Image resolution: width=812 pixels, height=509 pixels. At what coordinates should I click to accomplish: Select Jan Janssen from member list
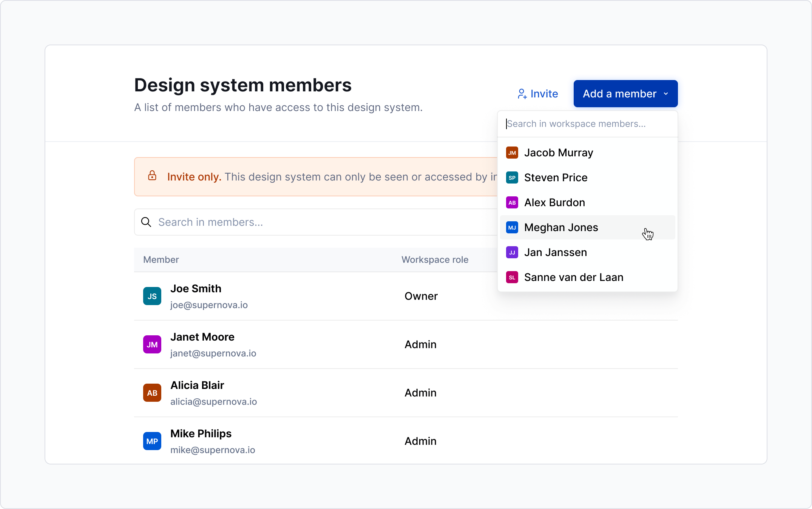(x=555, y=252)
